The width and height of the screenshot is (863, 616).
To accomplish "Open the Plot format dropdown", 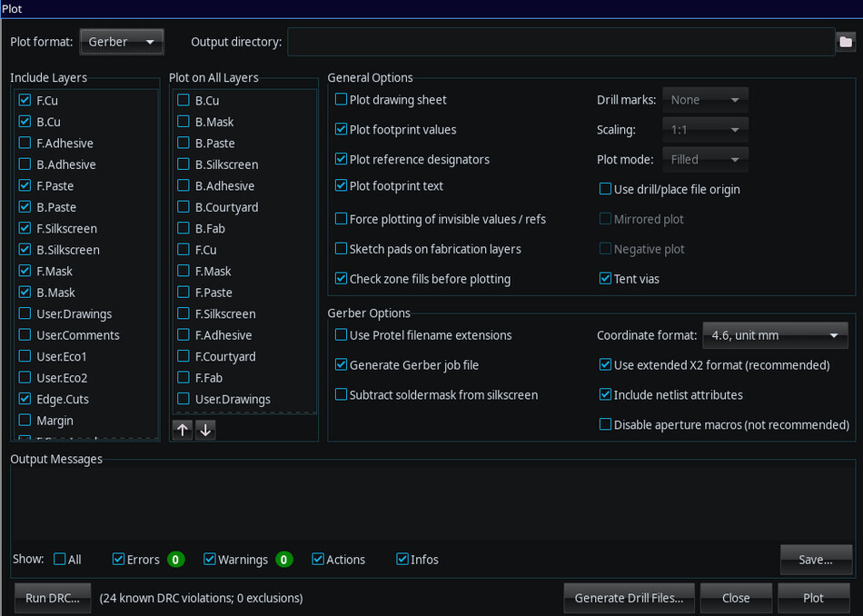I will pyautogui.click(x=122, y=42).
